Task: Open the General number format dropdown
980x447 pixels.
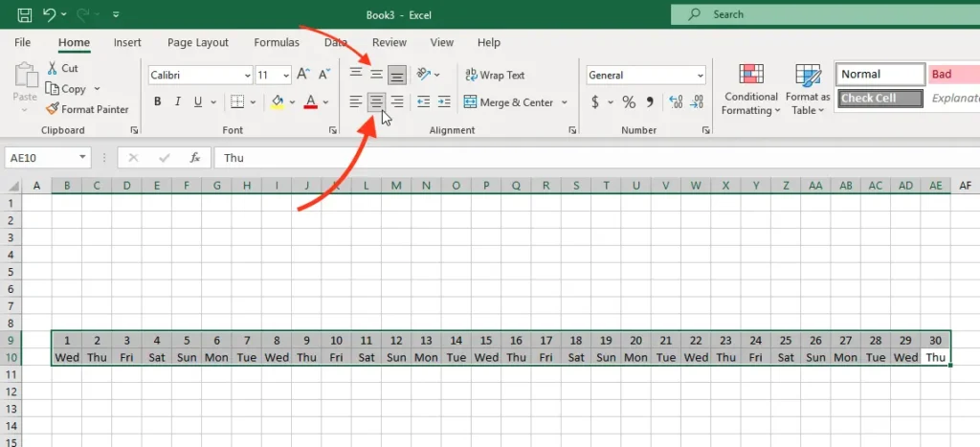Action: click(701, 75)
